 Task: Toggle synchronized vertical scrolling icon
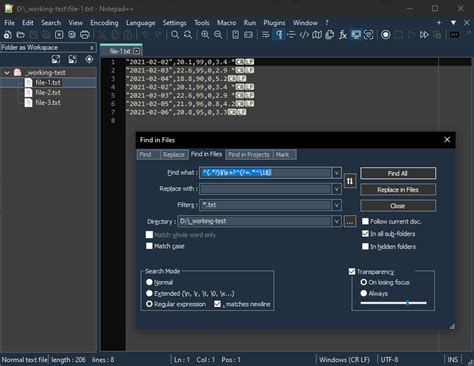[x=235, y=35]
